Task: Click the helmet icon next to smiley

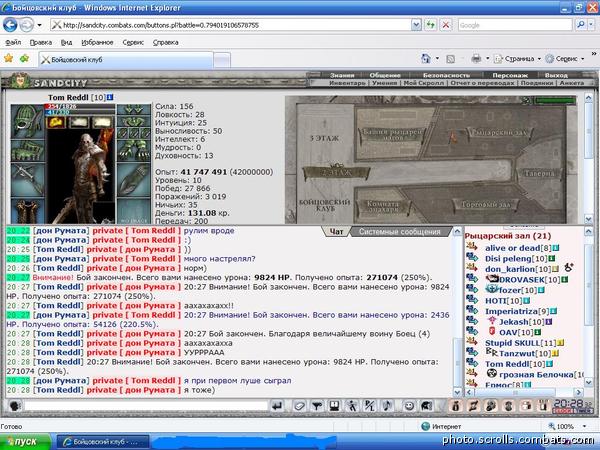Action: [x=426, y=406]
